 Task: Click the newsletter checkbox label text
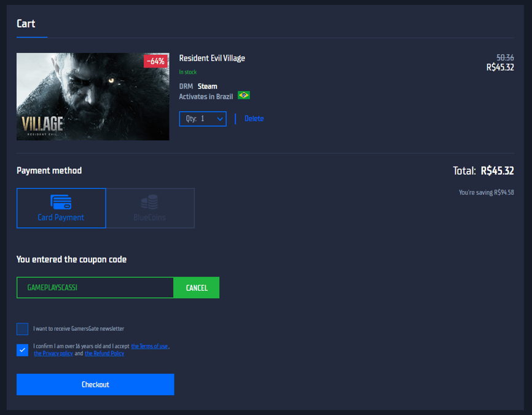point(79,329)
